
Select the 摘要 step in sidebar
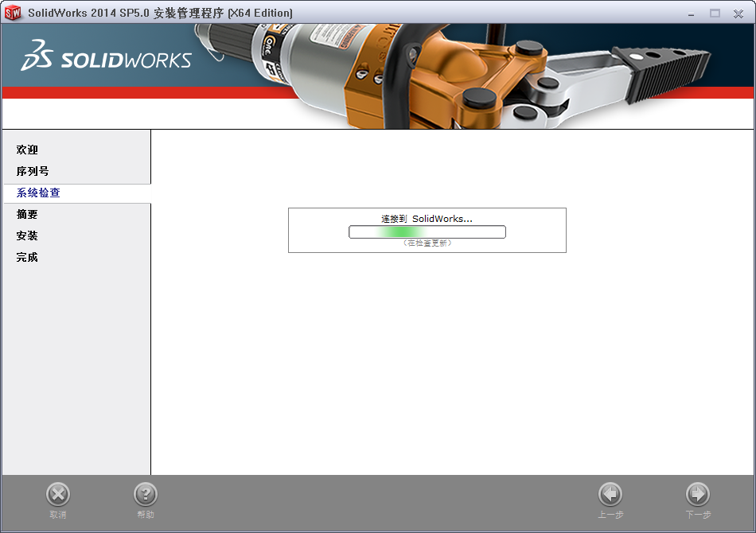tap(27, 214)
